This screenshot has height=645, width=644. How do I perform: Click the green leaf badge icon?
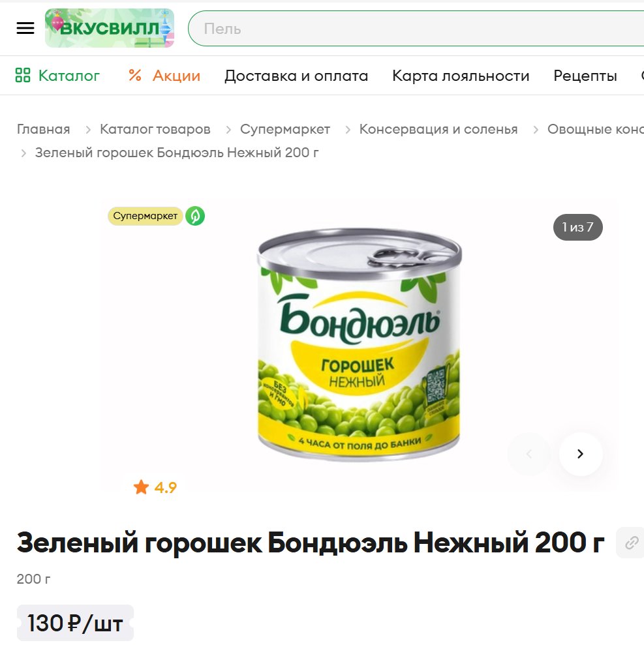pyautogui.click(x=195, y=216)
